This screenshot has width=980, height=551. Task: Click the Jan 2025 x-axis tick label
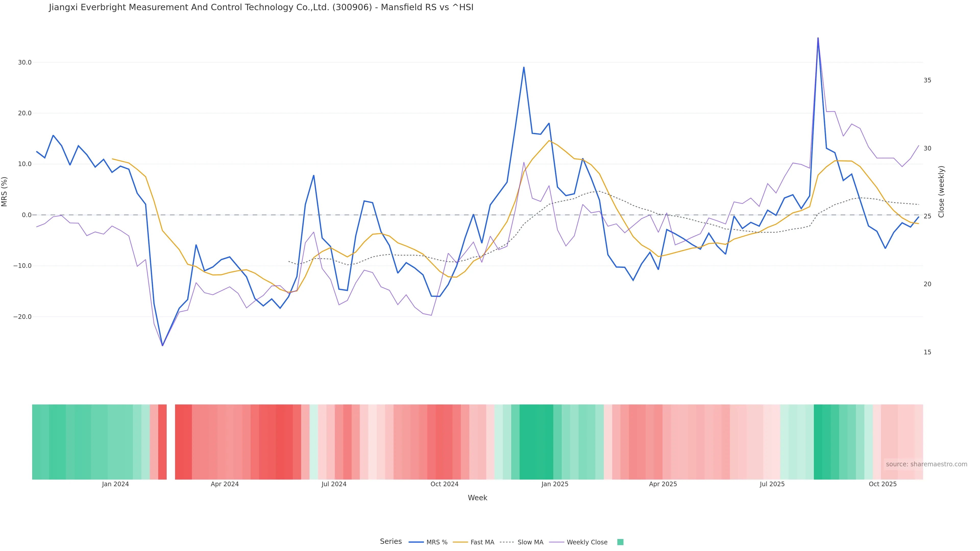point(555,484)
